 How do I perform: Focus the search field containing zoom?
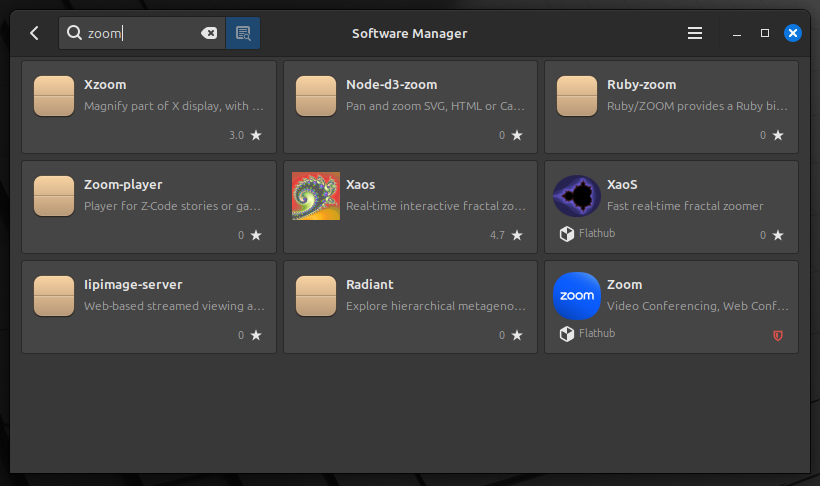pyautogui.click(x=141, y=33)
